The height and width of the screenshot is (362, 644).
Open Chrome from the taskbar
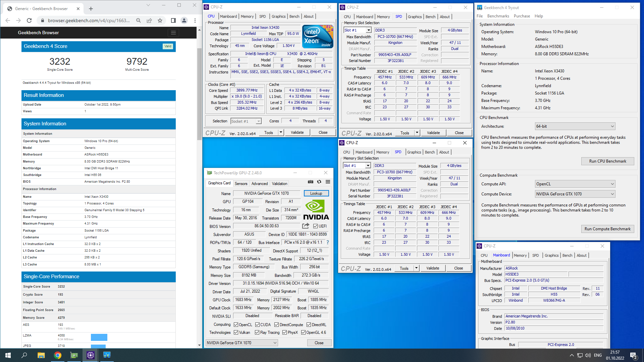(x=58, y=355)
